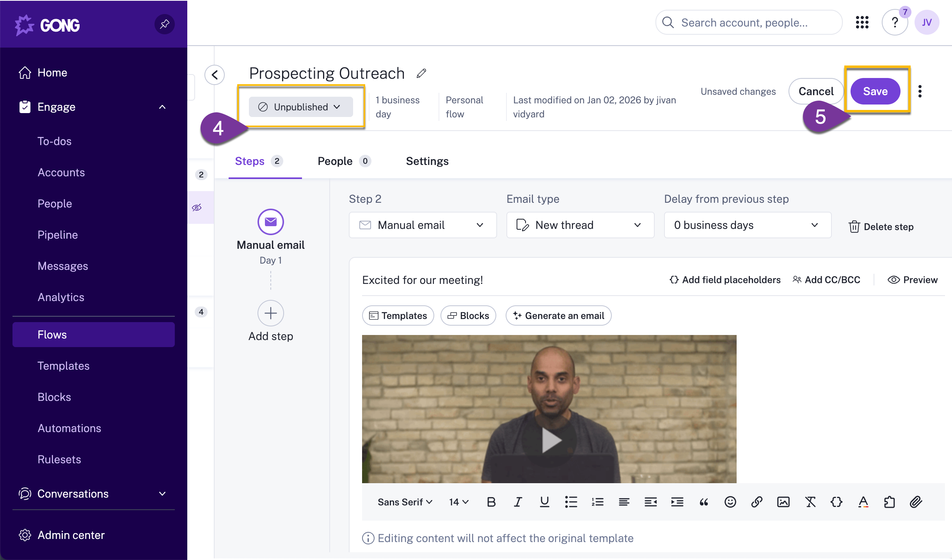This screenshot has height=560, width=952.
Task: Preview the email content
Action: tap(912, 280)
